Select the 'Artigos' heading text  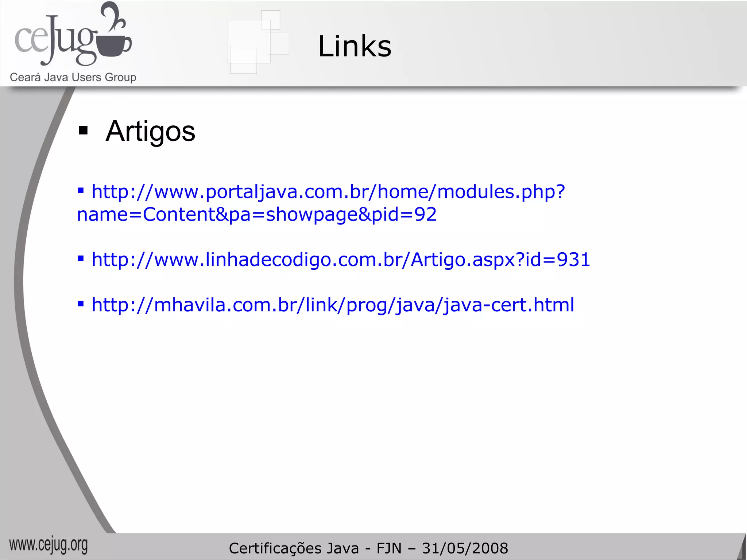pos(150,131)
